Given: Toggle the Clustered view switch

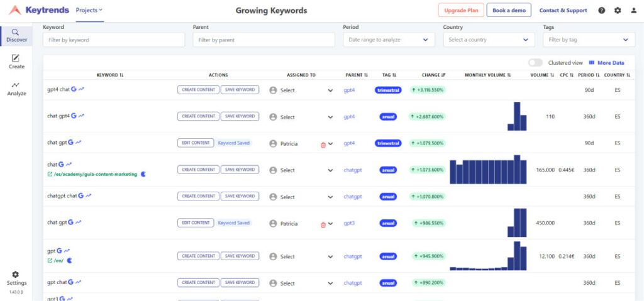Looking at the screenshot, I should coord(536,63).
